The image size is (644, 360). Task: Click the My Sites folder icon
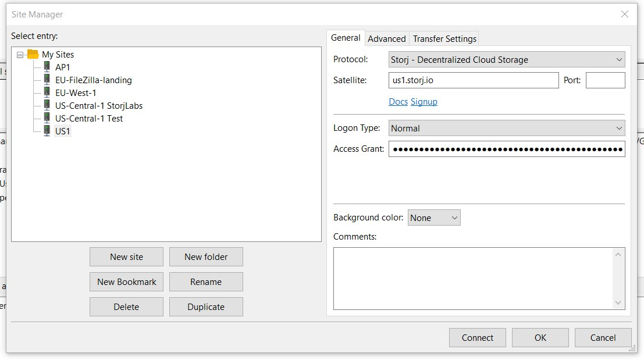tap(33, 54)
